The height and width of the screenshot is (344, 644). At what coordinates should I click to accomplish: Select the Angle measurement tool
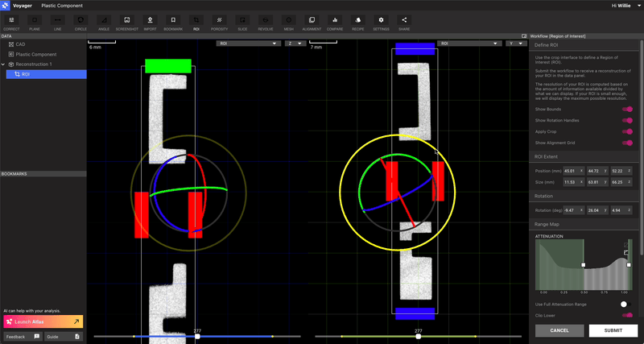104,19
